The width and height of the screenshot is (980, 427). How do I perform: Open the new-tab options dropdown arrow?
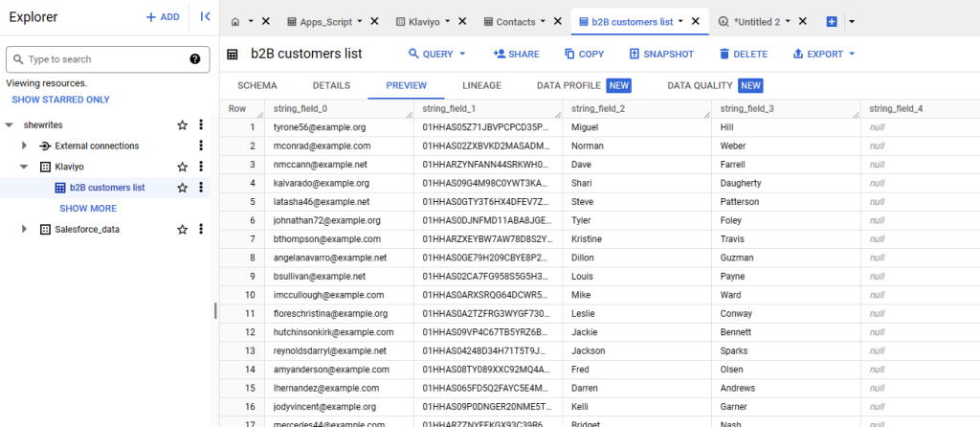coord(851,21)
